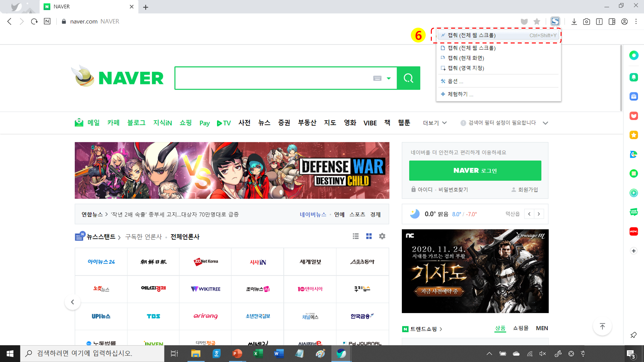Click the NOW. red sidebar icon

pos(634,231)
